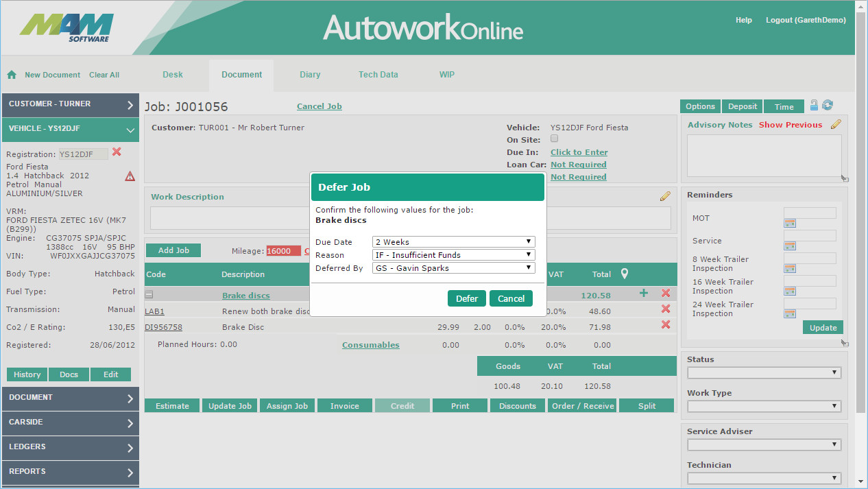Open the Tech Data tab
Image resolution: width=868 pixels, height=489 pixels.
point(378,75)
